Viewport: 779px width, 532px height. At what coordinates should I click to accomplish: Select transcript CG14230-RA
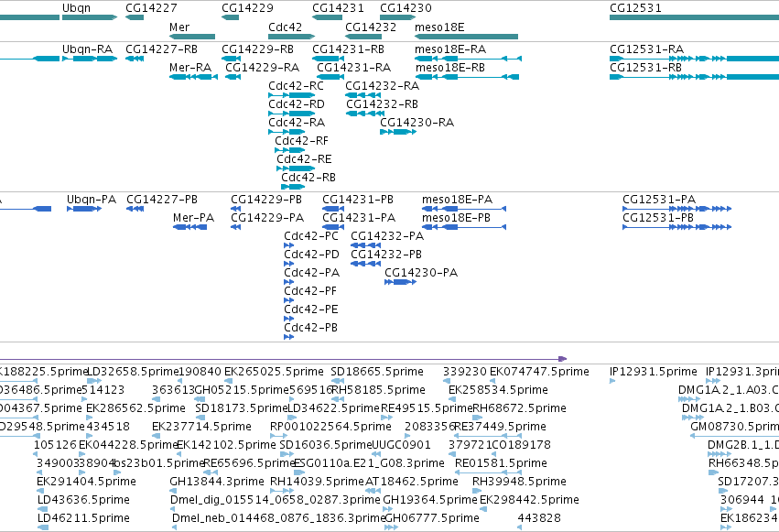click(398, 132)
